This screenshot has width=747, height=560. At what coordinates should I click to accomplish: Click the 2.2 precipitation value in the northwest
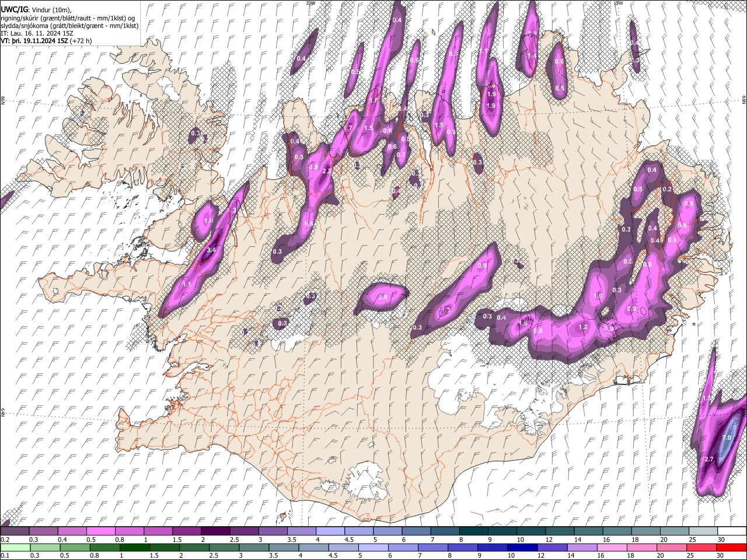327,171
